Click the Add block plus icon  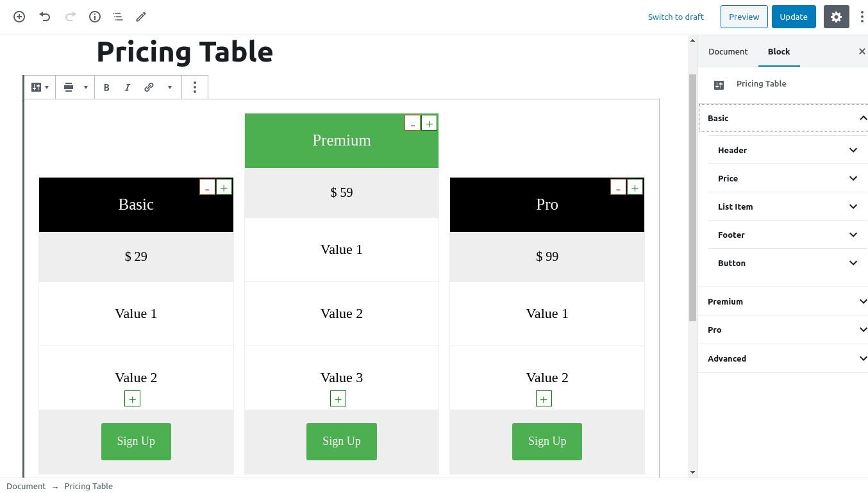(19, 17)
